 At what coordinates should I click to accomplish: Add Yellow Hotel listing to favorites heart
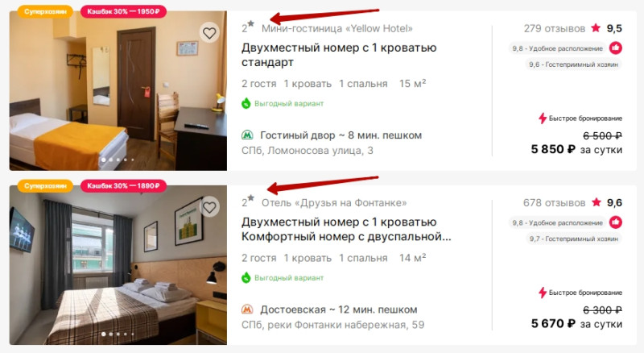click(209, 33)
